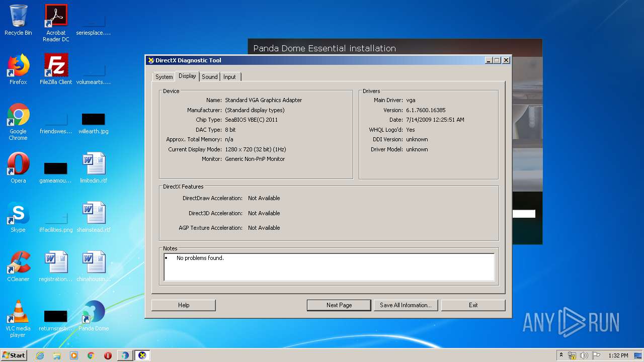
Task: Click the Opera icon in taskbar
Action: point(108,355)
